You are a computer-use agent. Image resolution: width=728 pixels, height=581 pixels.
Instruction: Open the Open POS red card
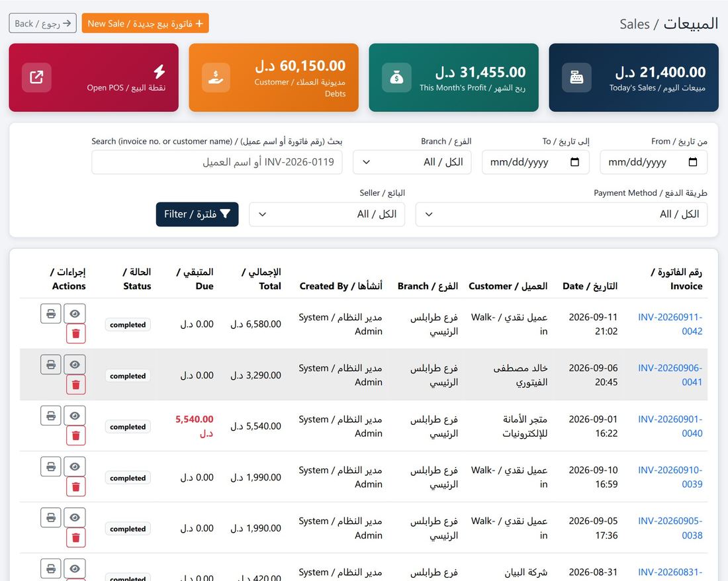94,77
